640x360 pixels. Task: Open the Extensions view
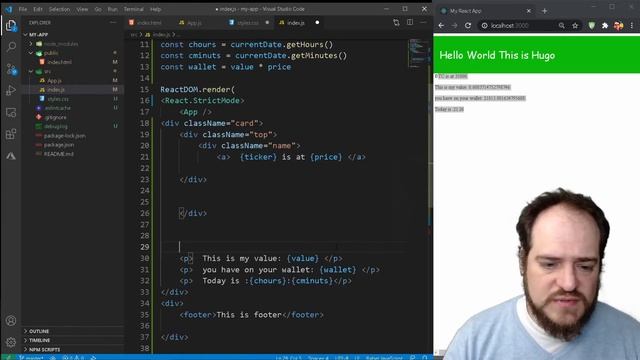(11, 134)
